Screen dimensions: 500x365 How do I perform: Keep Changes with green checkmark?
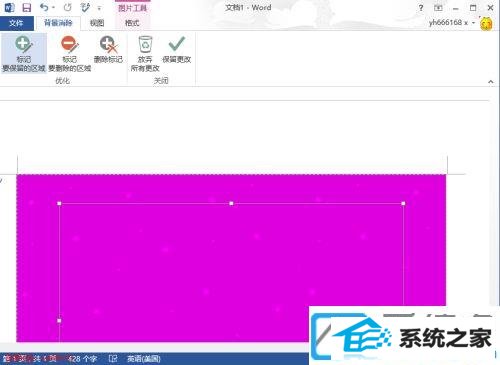(177, 50)
